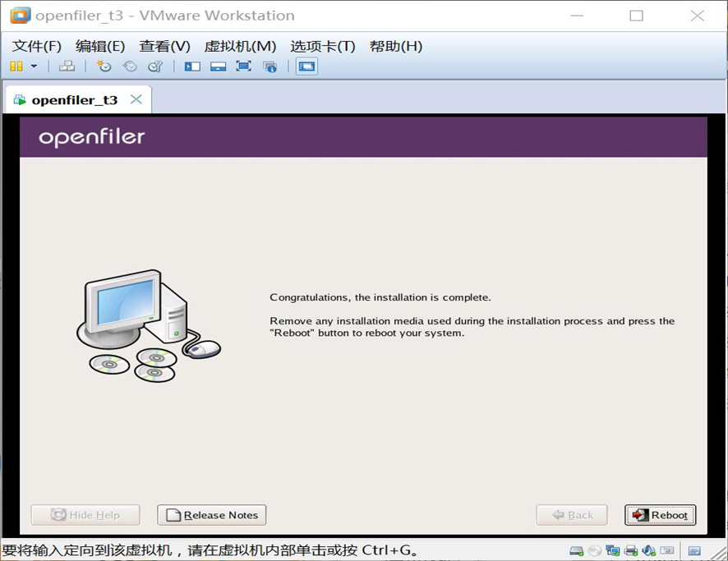Click the Reboot button
Screen dimensions: 728x561
(x=661, y=515)
